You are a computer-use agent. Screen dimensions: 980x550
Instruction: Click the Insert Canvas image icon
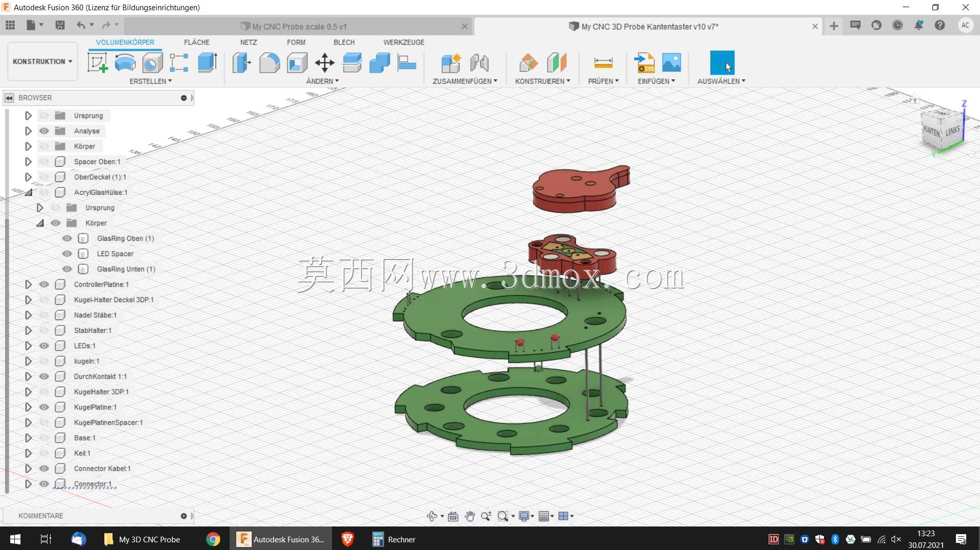click(672, 63)
